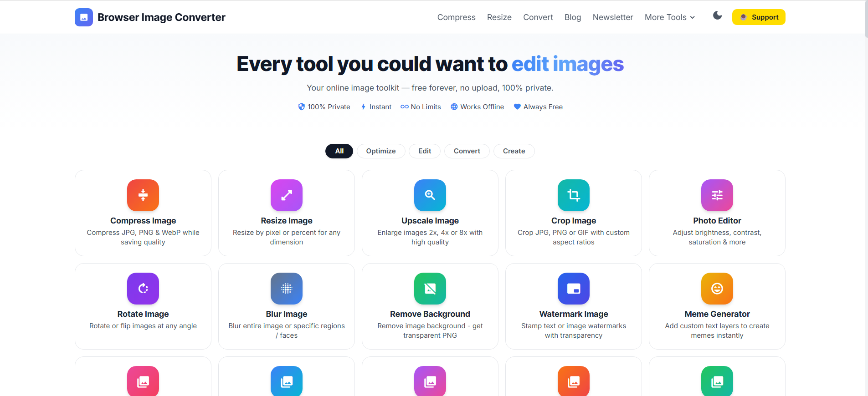This screenshot has height=396, width=868.
Task: Open the Compress Image title link
Action: tap(143, 221)
